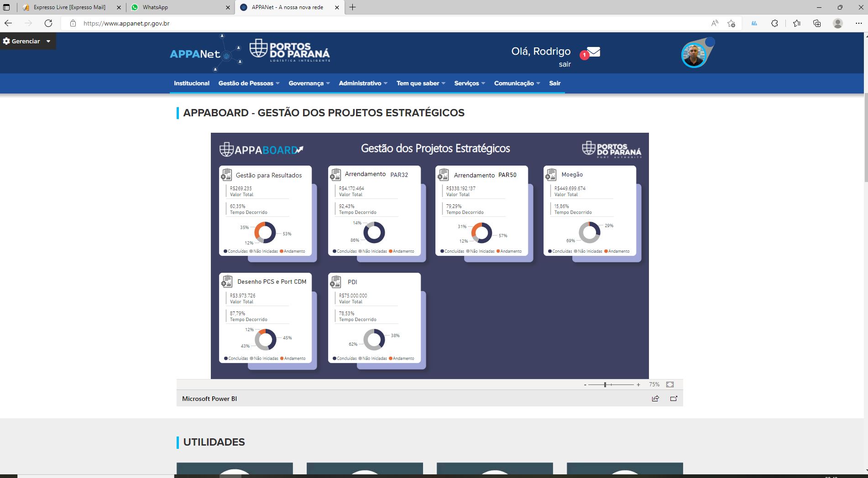Viewport: 868px width, 478px height.
Task: Expand the Governança menu
Action: (309, 83)
